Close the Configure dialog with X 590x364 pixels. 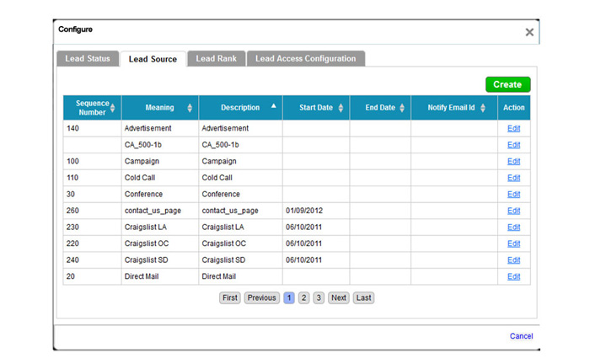[529, 32]
